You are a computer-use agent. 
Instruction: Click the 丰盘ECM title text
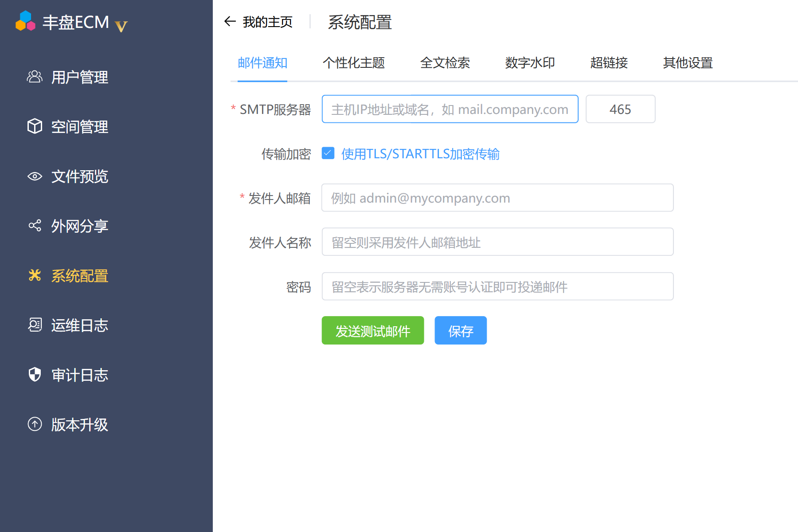click(x=76, y=22)
